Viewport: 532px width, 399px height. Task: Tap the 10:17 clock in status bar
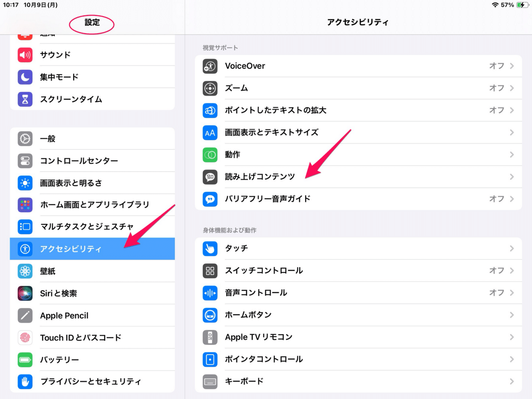[12, 5]
